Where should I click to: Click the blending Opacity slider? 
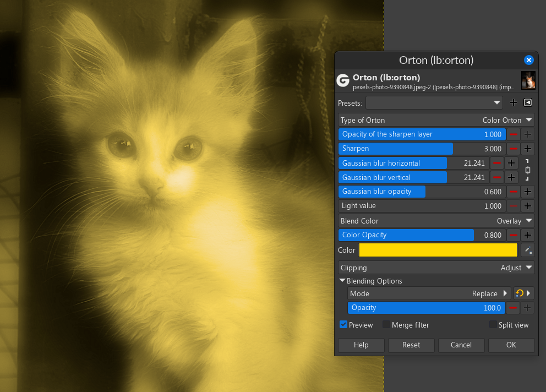pos(427,308)
